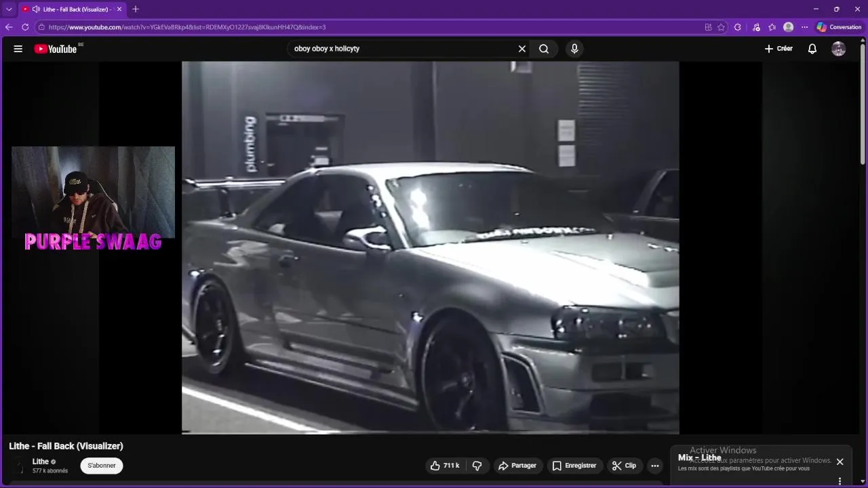Click the magnifier search button
Image resolution: width=868 pixels, height=488 pixels.
tap(544, 49)
